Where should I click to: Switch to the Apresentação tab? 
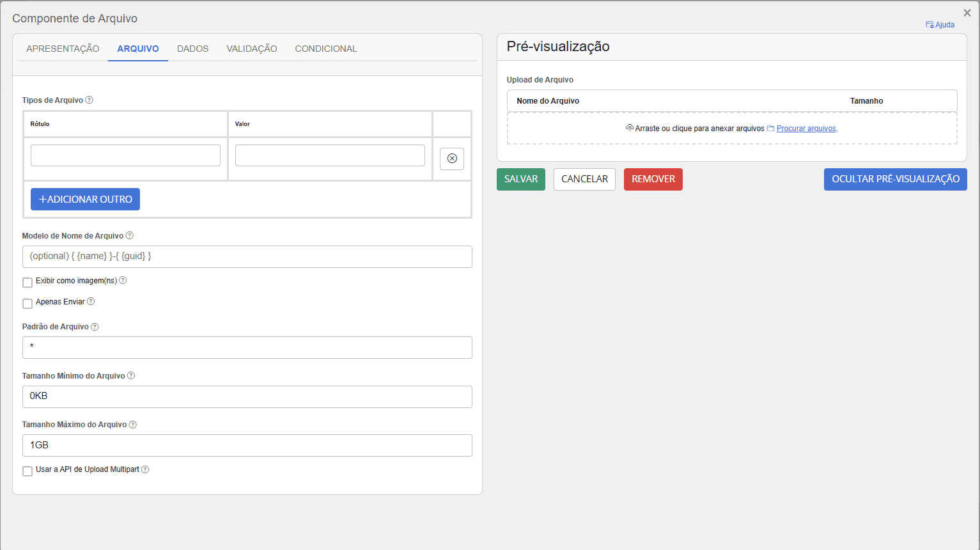(63, 49)
